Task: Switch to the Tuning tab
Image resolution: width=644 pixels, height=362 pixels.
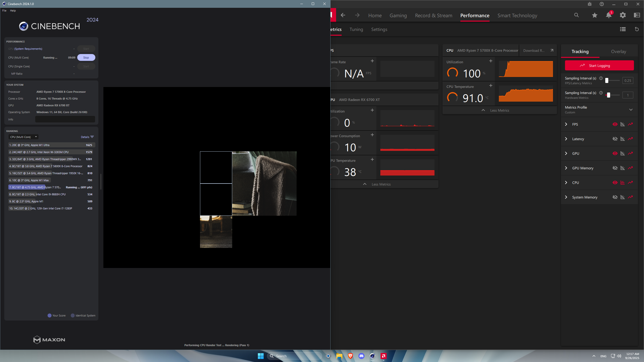Action: tap(356, 29)
